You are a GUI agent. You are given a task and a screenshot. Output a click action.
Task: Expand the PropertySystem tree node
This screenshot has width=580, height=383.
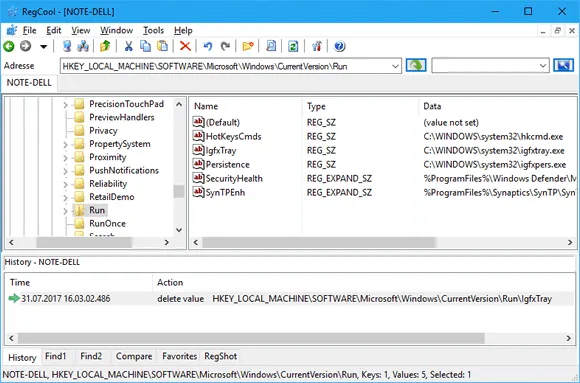click(65, 145)
